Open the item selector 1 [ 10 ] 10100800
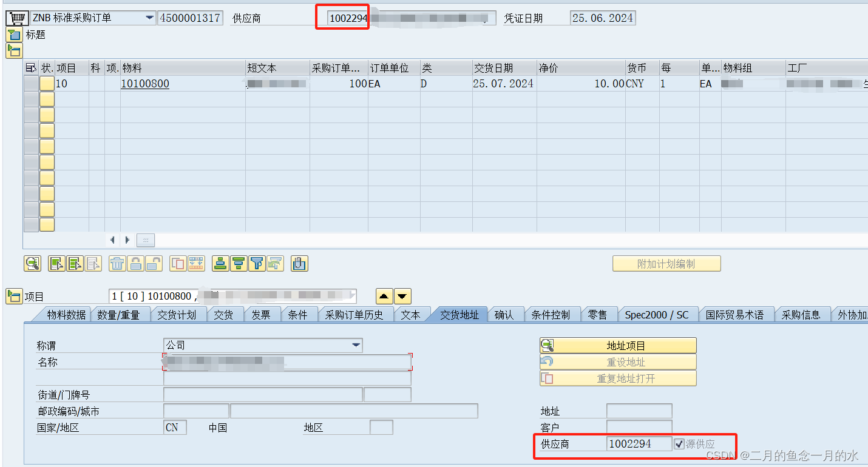Screen dimensions: 868x467 pyautogui.click(x=233, y=296)
